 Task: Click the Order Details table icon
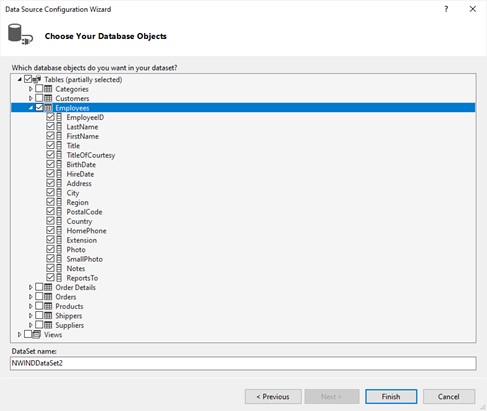[x=48, y=287]
